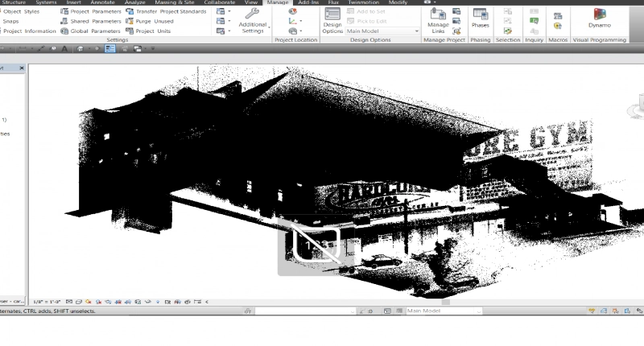This screenshot has height=346, width=644.
Task: Open the Twinmotion tab
Action: 364,2
